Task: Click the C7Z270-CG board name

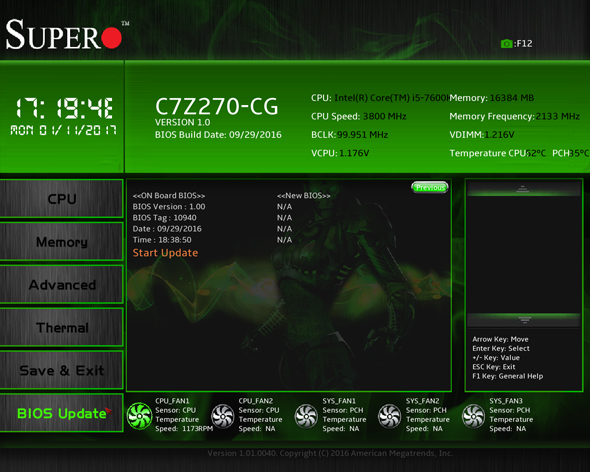Action: (217, 106)
